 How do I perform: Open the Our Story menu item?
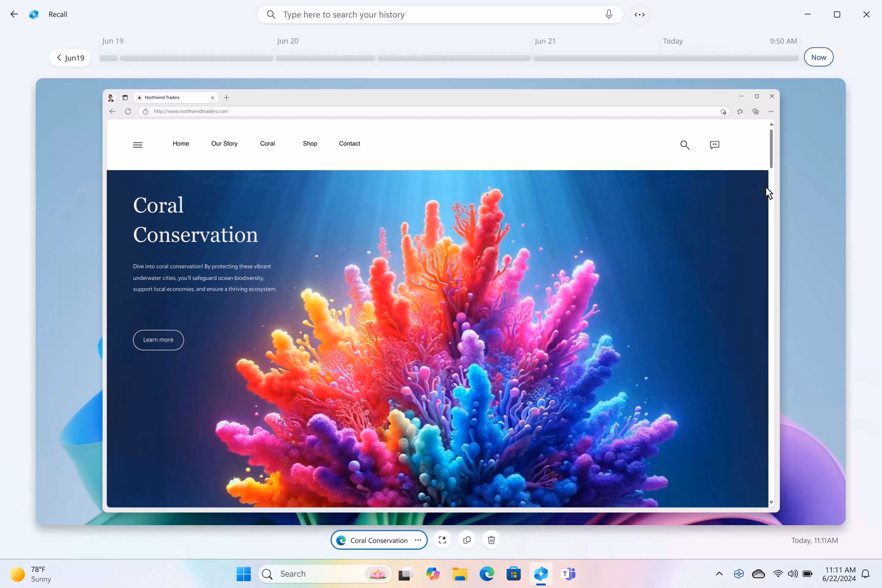point(224,144)
